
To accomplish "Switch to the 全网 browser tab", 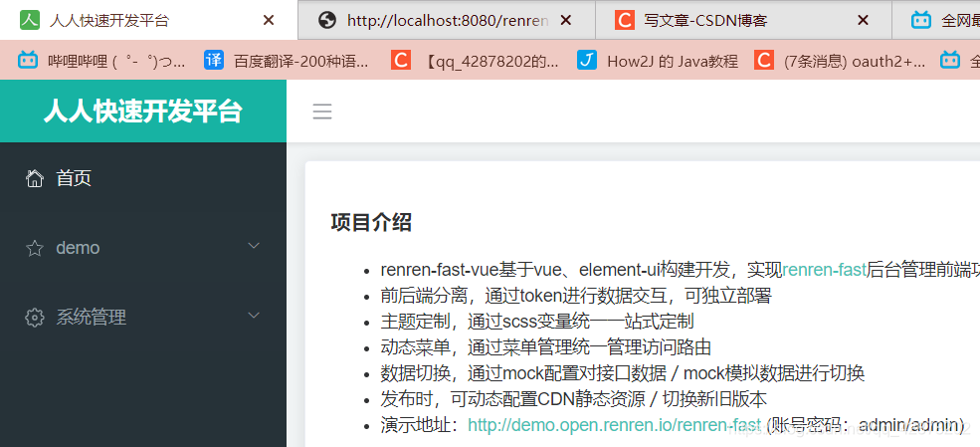I will click(936, 21).
